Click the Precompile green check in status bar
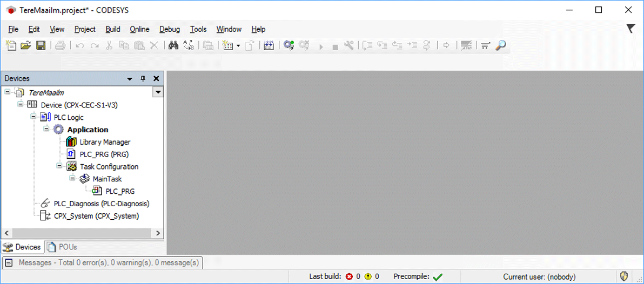Screen dimensions: 644x284 [x=438, y=277]
